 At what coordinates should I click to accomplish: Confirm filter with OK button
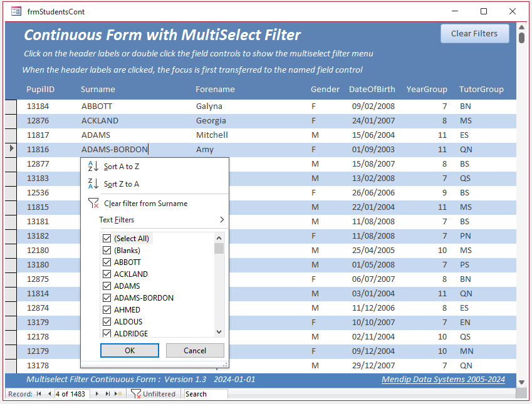pos(130,350)
